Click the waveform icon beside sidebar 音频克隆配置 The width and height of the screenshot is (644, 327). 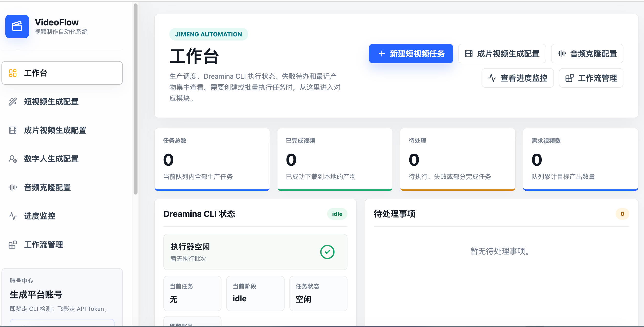tap(12, 187)
